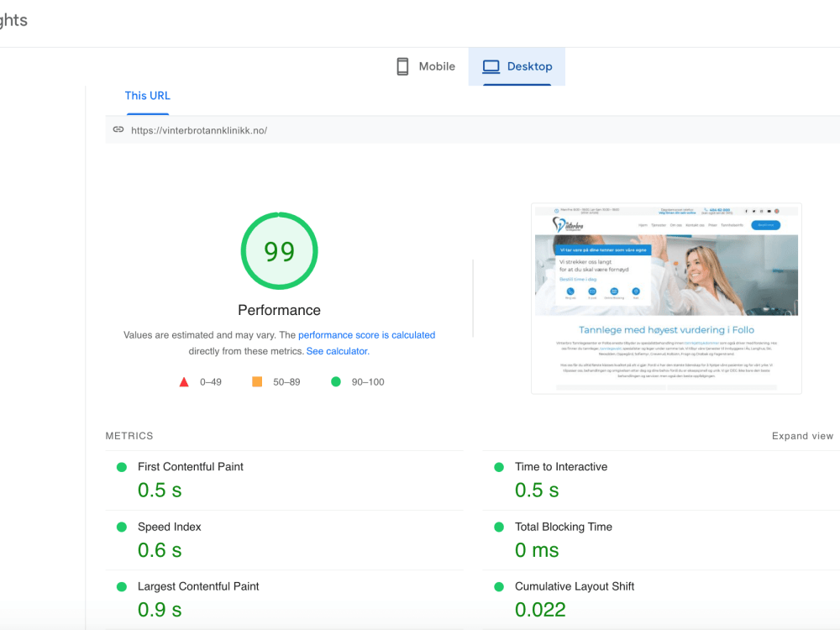Click the mobile phone icon

pos(402,66)
